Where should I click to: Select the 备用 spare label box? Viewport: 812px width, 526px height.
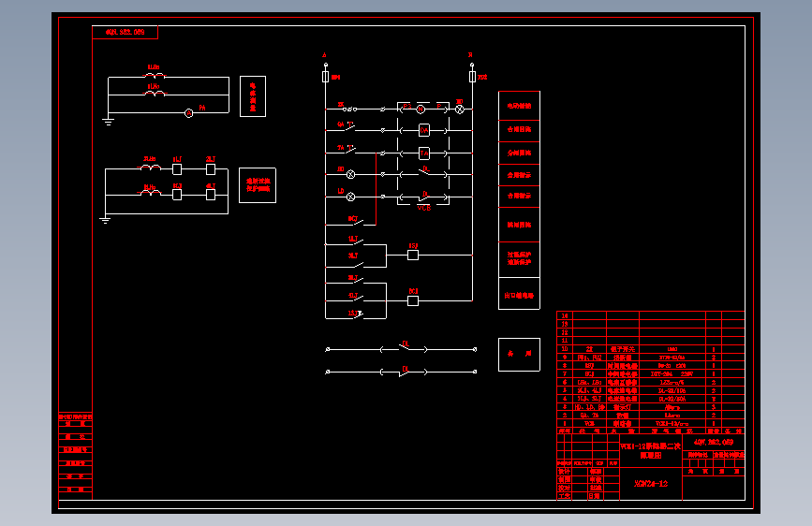(519, 355)
